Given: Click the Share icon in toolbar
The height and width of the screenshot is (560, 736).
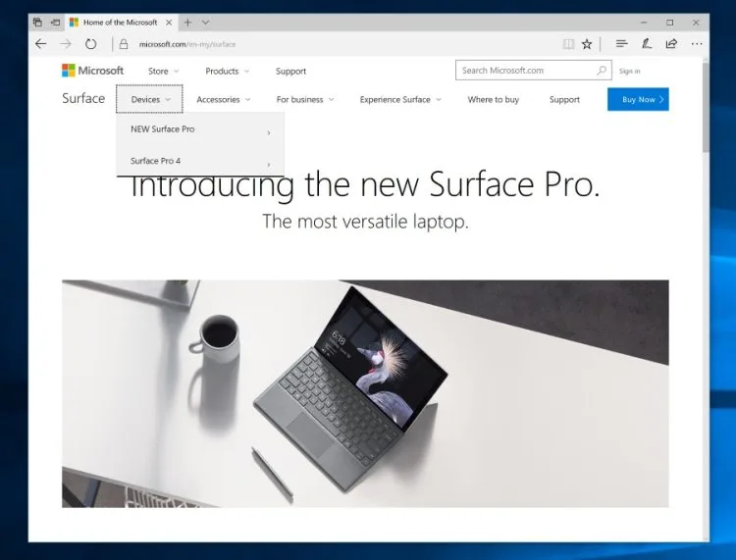Looking at the screenshot, I should click(x=671, y=43).
